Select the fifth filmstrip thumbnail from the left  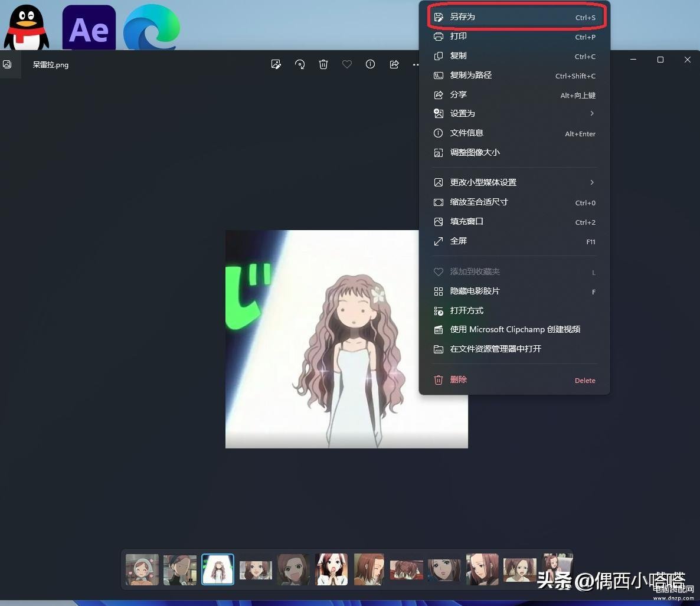click(293, 569)
